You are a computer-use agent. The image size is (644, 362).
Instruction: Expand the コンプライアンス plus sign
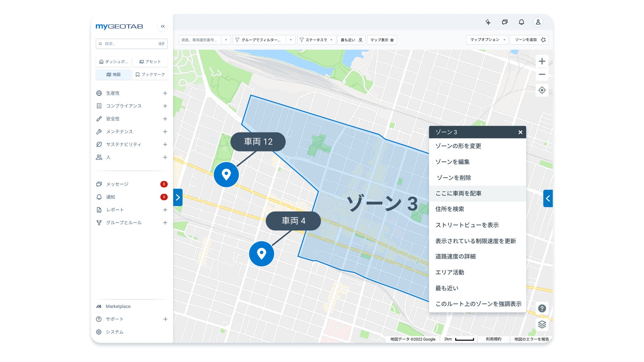[165, 106]
